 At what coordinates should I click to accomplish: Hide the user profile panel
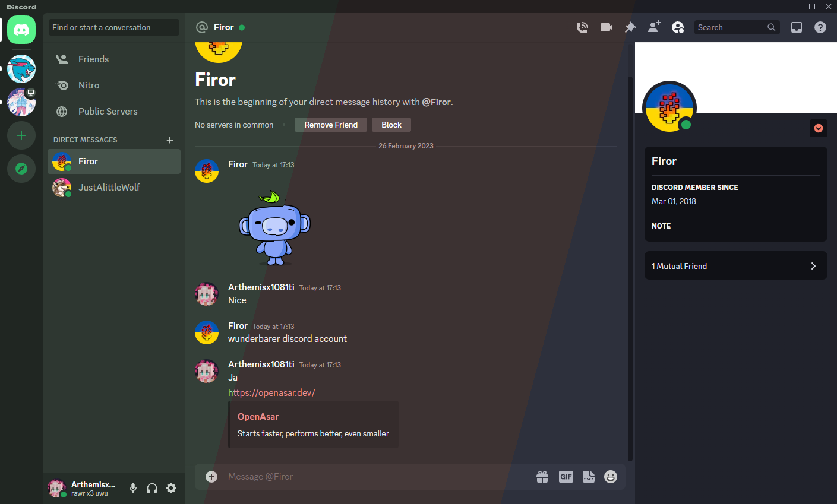pyautogui.click(x=678, y=27)
